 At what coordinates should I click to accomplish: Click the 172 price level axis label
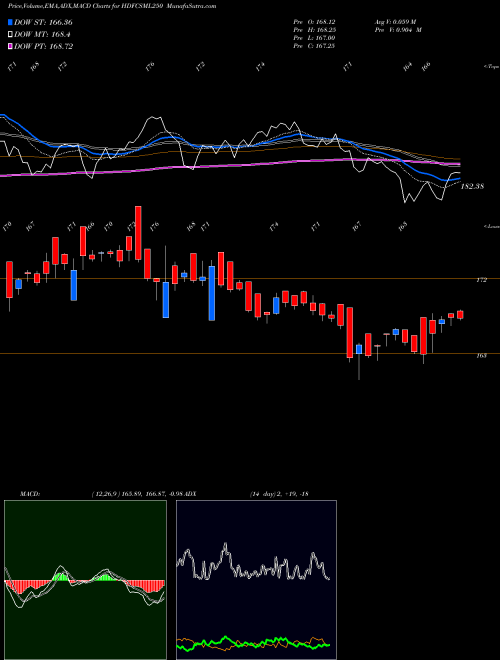(x=481, y=279)
